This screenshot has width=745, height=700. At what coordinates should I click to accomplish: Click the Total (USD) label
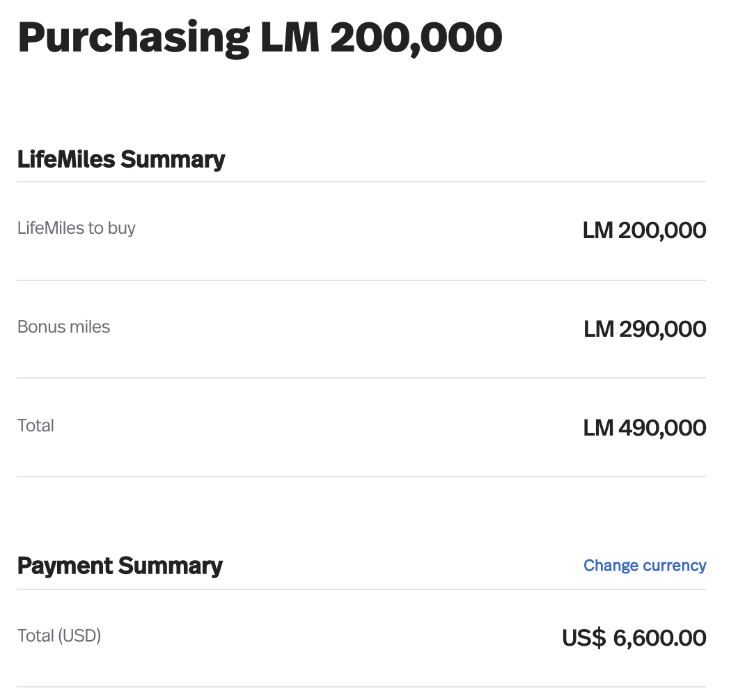pyautogui.click(x=59, y=636)
